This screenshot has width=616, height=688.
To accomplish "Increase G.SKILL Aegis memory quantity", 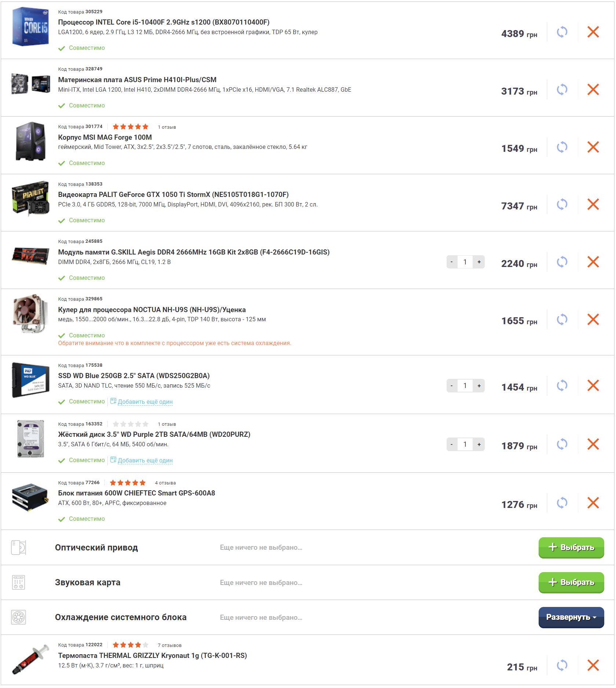I will (x=479, y=262).
